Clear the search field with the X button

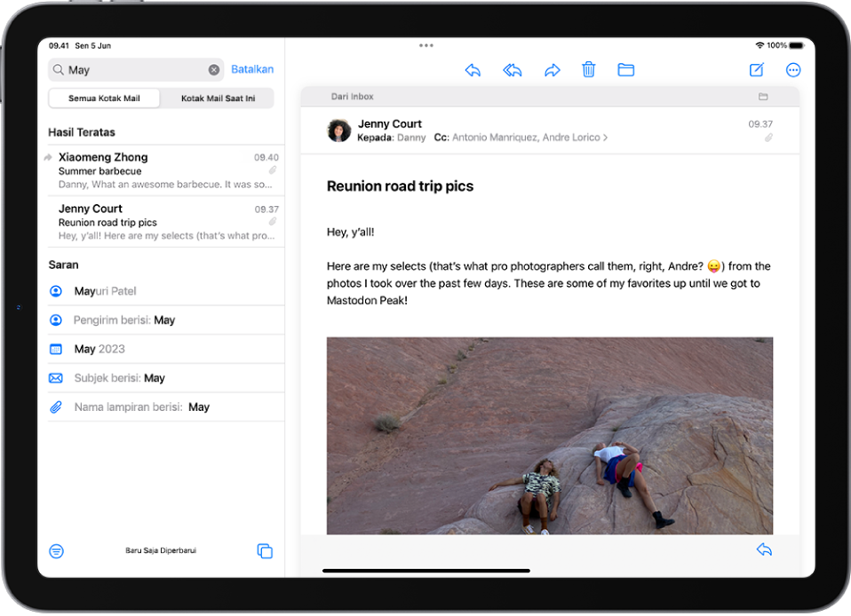coord(214,68)
